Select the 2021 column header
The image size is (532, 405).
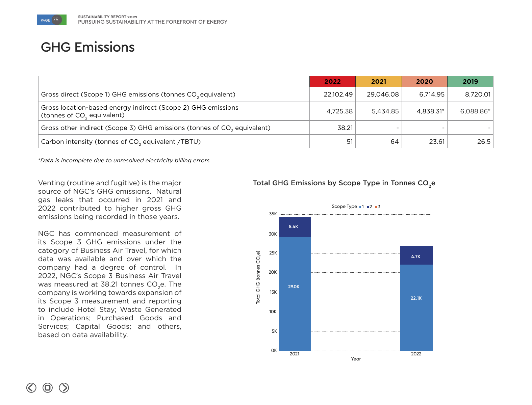coord(379,81)
